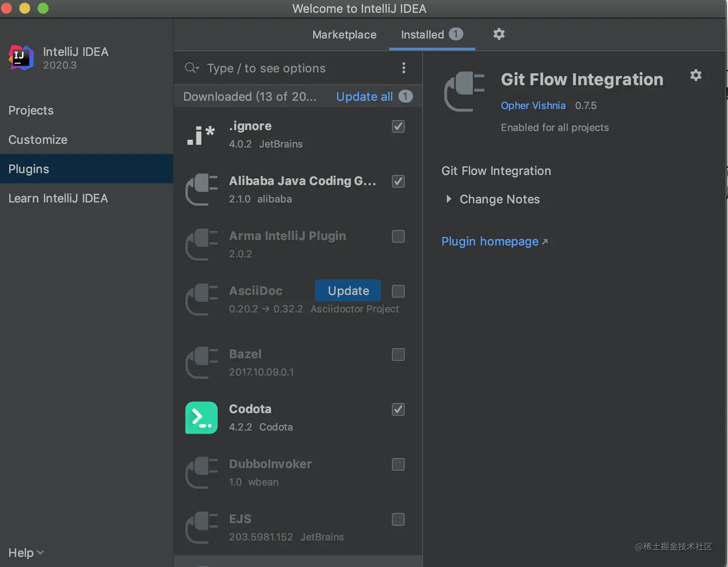Enable the EJS plugin checkbox
This screenshot has height=567, width=728.
[398, 519]
